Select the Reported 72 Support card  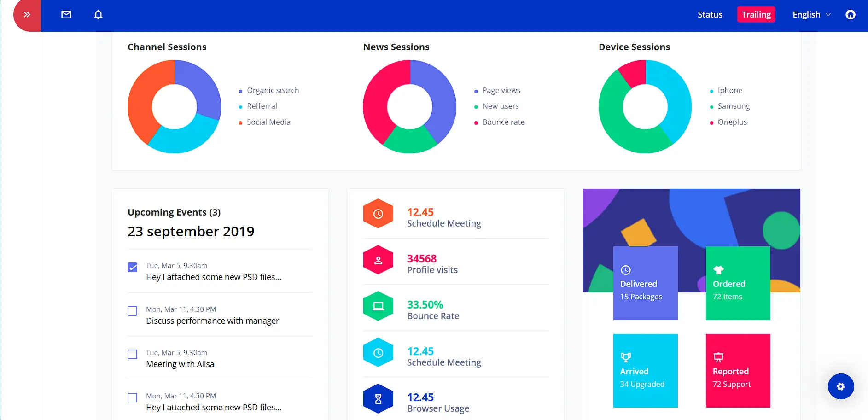tap(738, 371)
